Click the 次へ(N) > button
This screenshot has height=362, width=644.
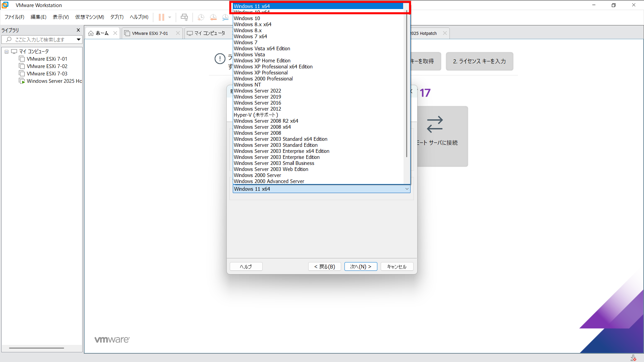tap(361, 266)
